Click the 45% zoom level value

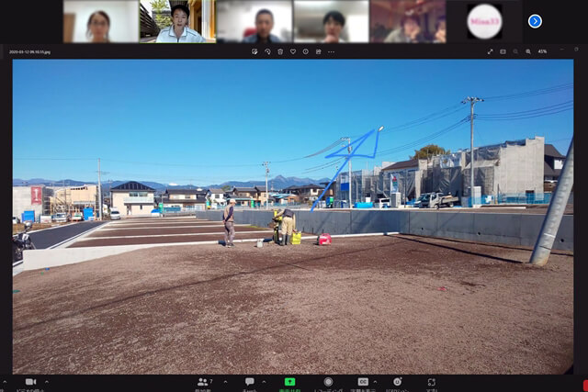click(542, 51)
